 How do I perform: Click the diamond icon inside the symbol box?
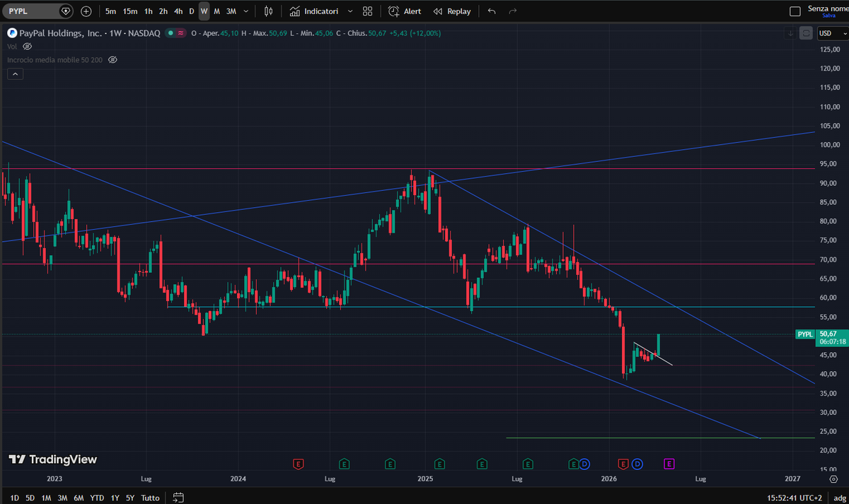click(x=66, y=11)
